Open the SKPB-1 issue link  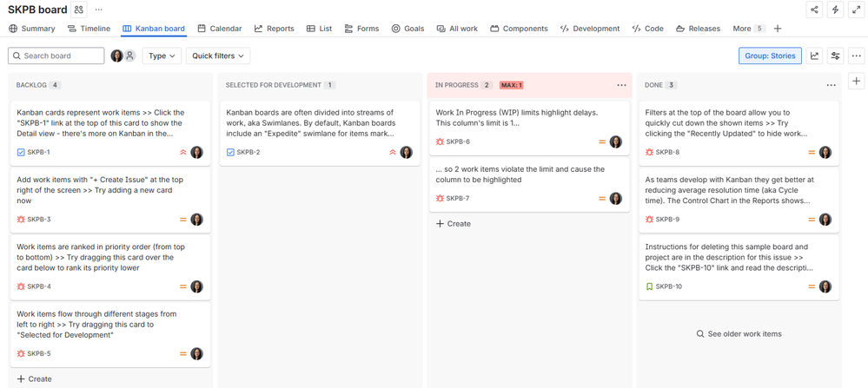tap(38, 152)
